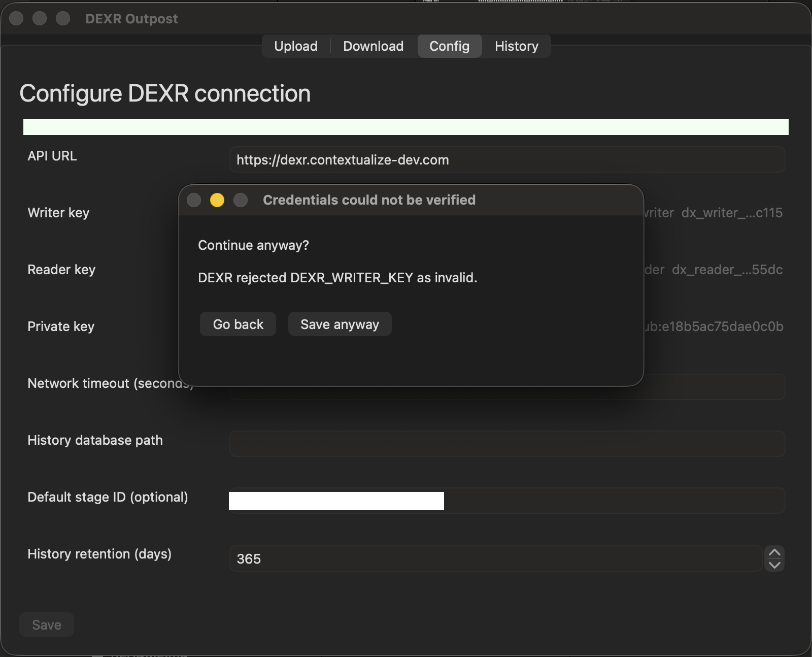Open the History tab

[517, 46]
